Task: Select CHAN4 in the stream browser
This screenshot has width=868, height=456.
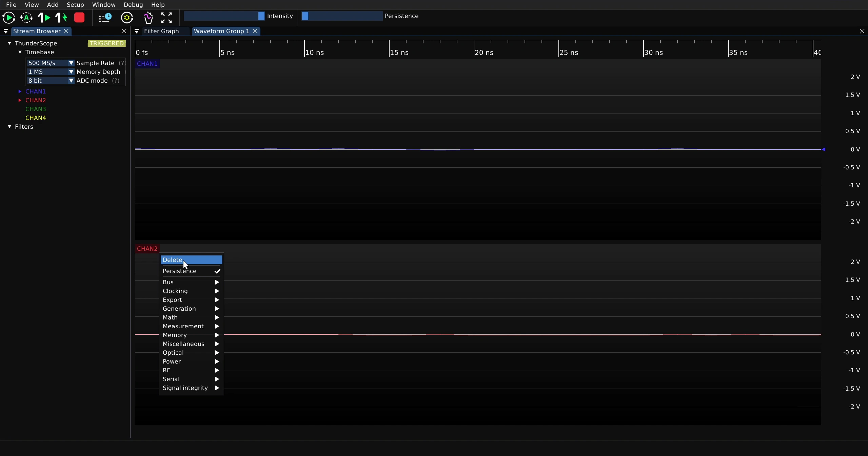Action: [36, 118]
